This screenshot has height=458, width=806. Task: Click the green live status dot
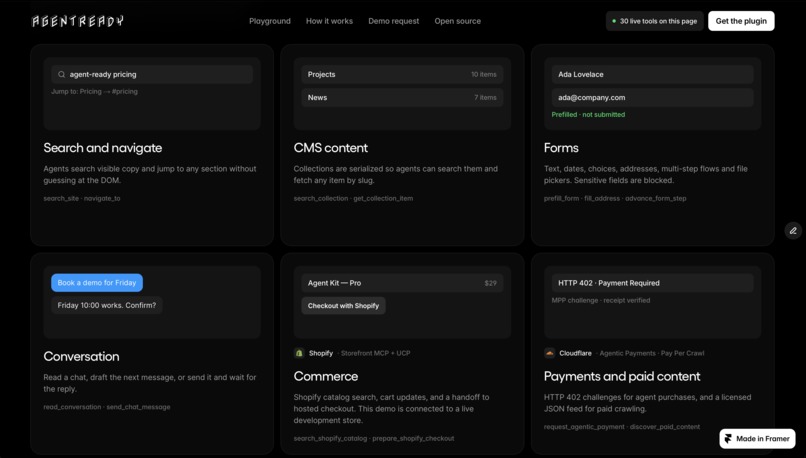point(614,21)
